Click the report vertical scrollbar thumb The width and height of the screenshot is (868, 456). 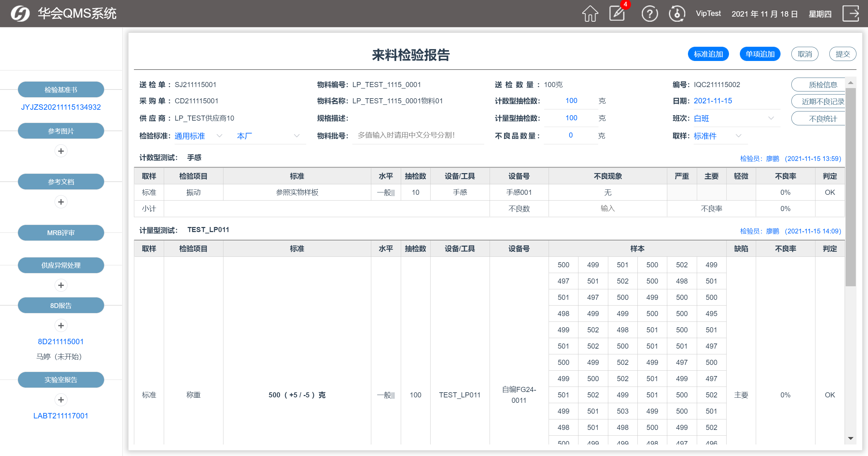[x=850, y=186]
